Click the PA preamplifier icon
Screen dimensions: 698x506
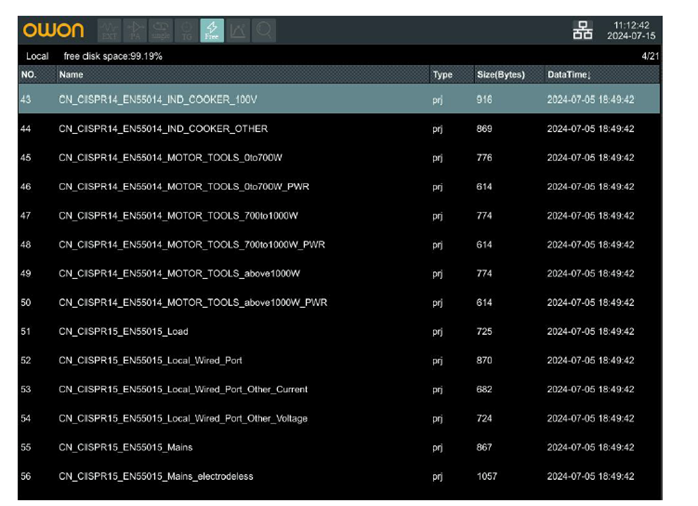[134, 31]
